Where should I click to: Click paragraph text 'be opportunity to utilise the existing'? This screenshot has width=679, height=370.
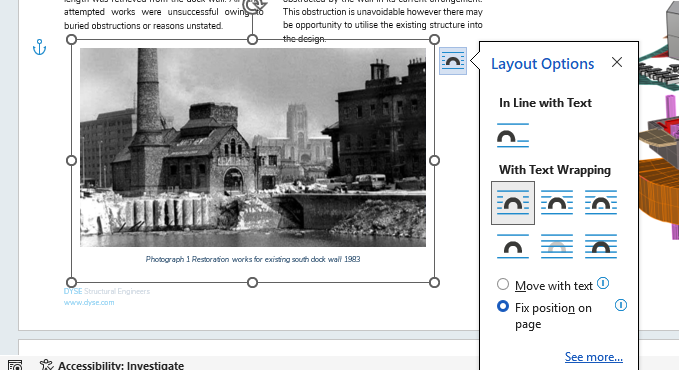356,25
